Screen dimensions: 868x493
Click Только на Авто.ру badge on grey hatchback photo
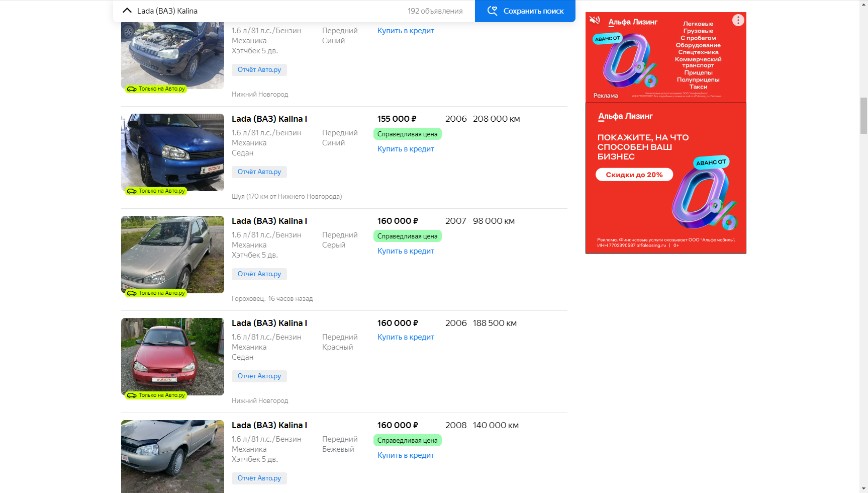tap(156, 293)
